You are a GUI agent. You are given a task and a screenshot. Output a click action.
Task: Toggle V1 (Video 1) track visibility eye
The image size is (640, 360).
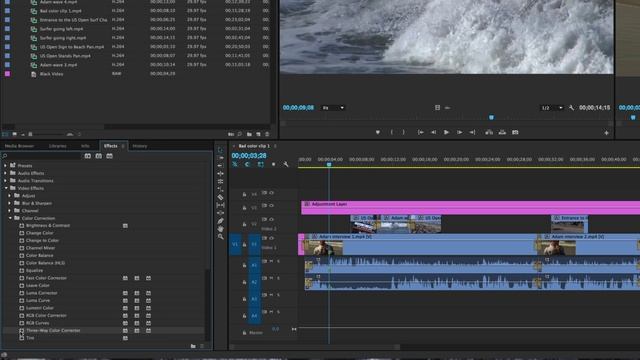tap(271, 238)
